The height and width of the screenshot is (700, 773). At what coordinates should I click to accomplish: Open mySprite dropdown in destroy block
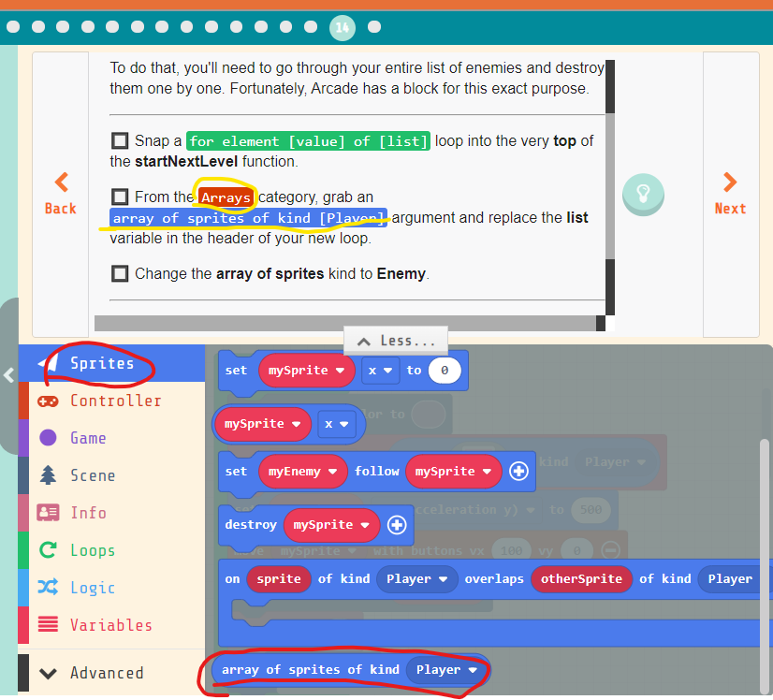click(332, 525)
